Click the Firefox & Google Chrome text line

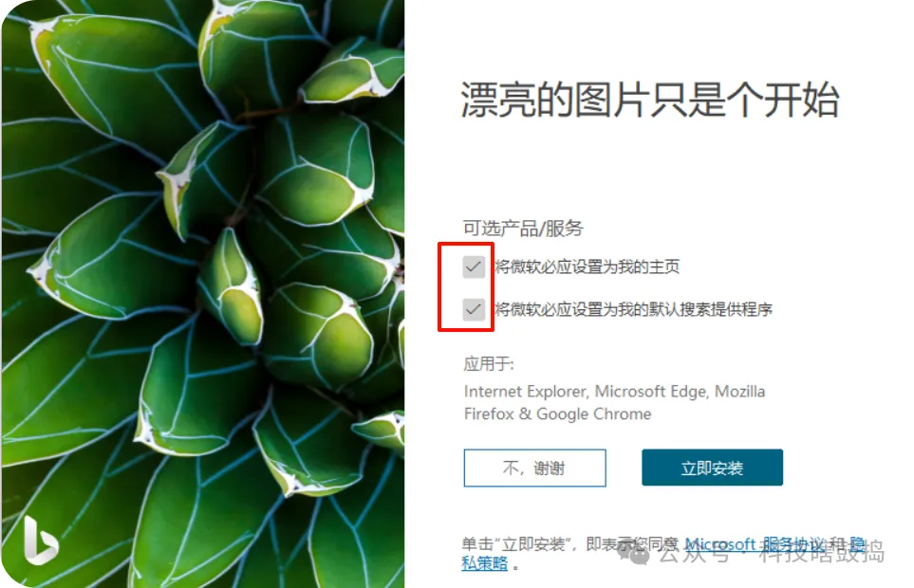(x=557, y=413)
